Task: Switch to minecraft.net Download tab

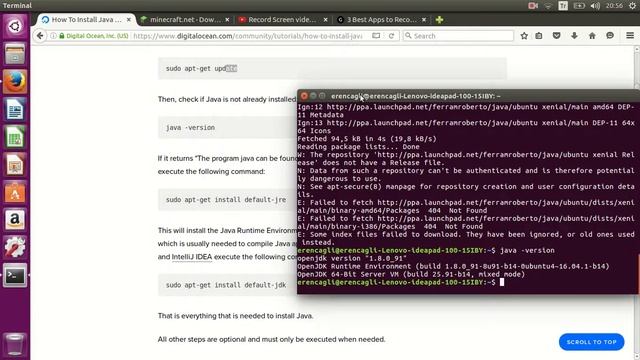Action: point(184,20)
